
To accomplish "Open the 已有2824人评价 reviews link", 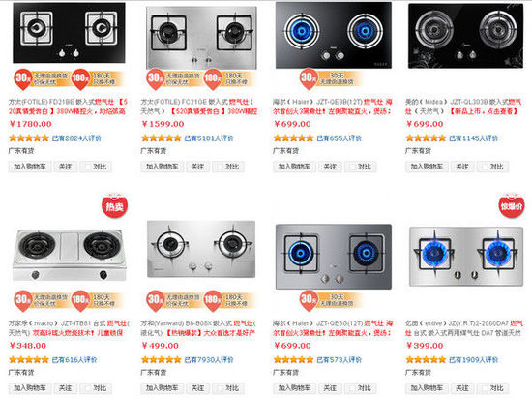I will click(x=76, y=138).
